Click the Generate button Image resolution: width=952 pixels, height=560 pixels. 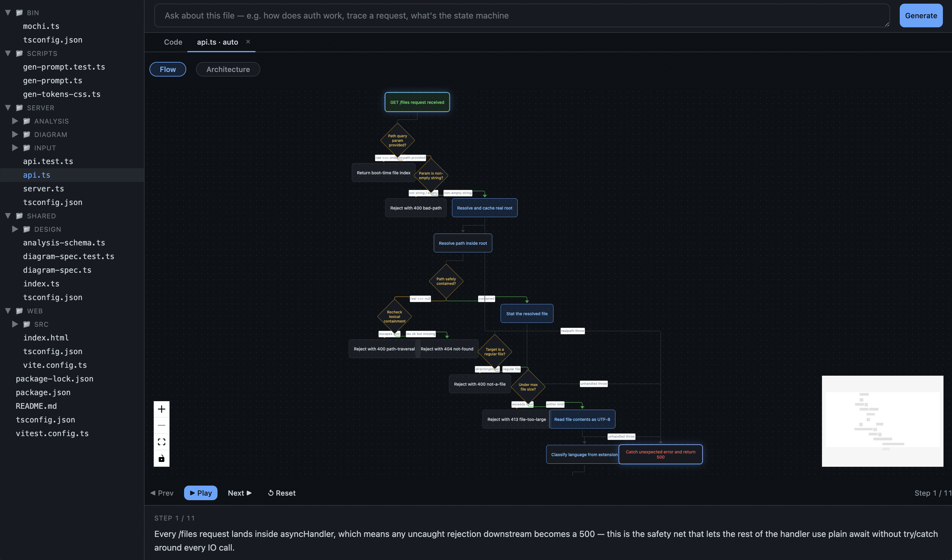click(x=921, y=15)
